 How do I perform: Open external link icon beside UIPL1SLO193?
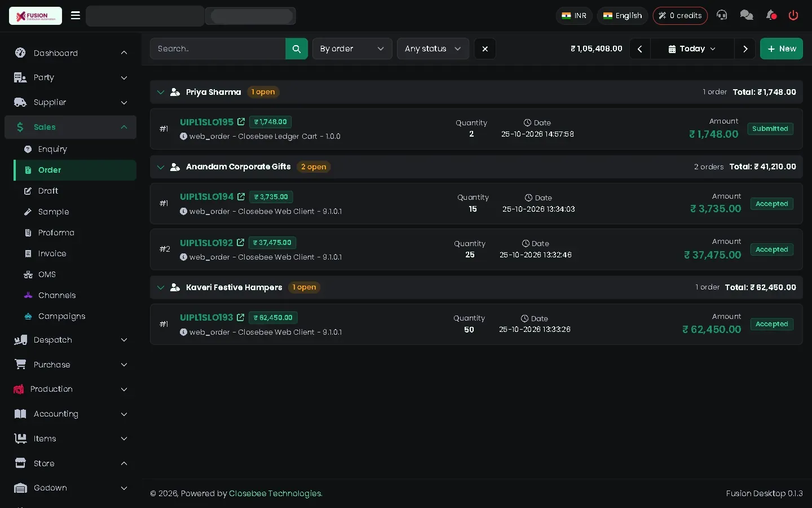[x=241, y=318]
